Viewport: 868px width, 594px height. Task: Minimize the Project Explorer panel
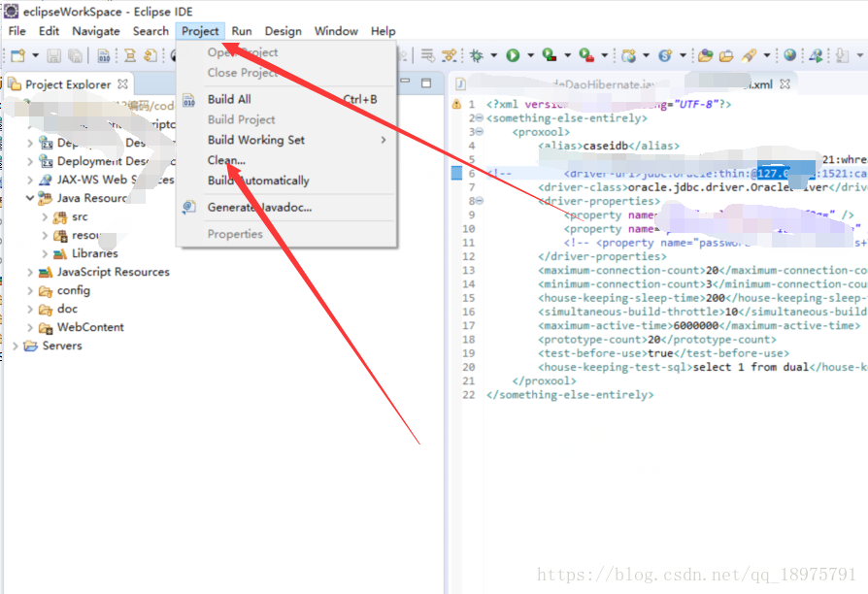point(405,82)
